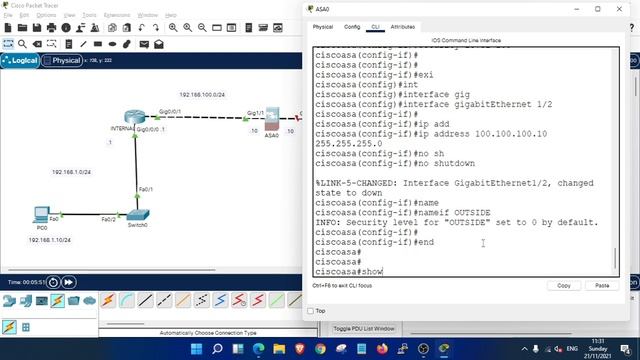Pick the automatic connection lightning cable

[109, 300]
